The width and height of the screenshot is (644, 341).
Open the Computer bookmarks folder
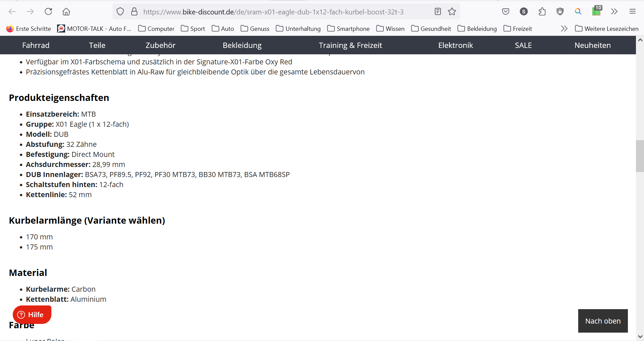coord(156,29)
